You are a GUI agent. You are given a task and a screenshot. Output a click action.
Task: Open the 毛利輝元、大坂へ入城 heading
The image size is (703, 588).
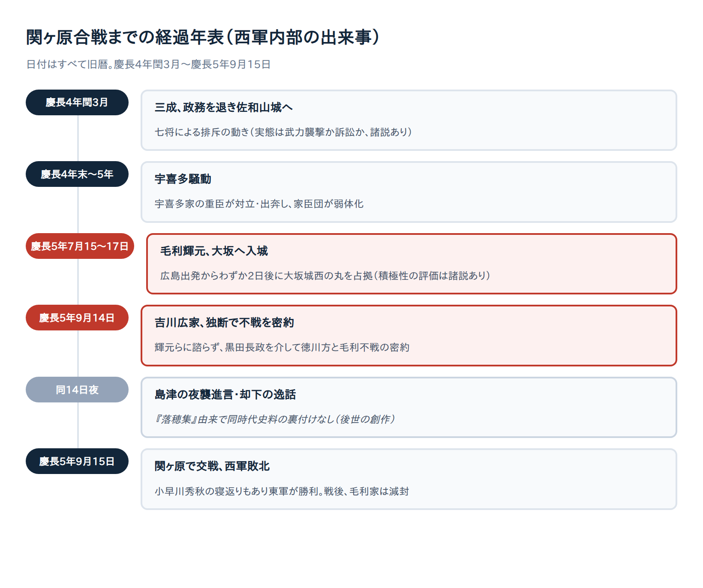click(x=214, y=251)
